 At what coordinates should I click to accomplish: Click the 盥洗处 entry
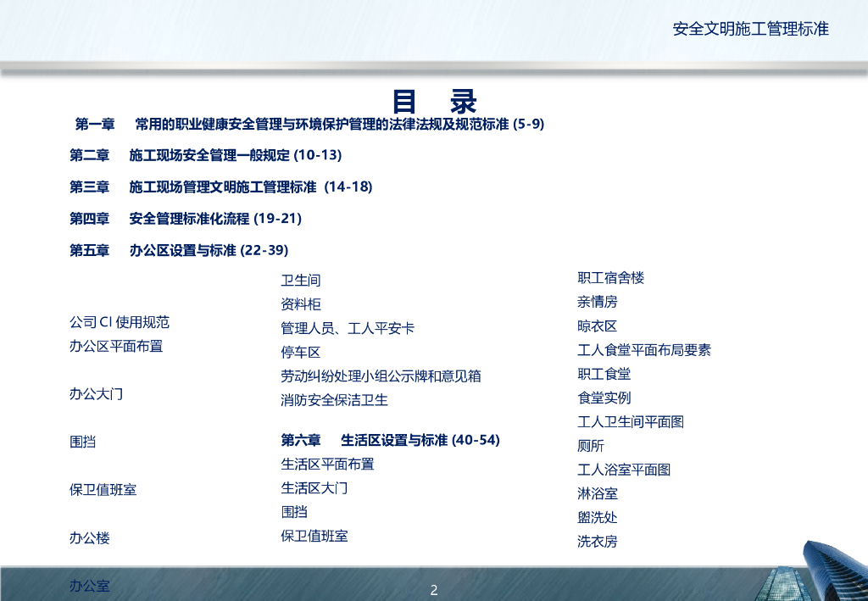point(598,517)
